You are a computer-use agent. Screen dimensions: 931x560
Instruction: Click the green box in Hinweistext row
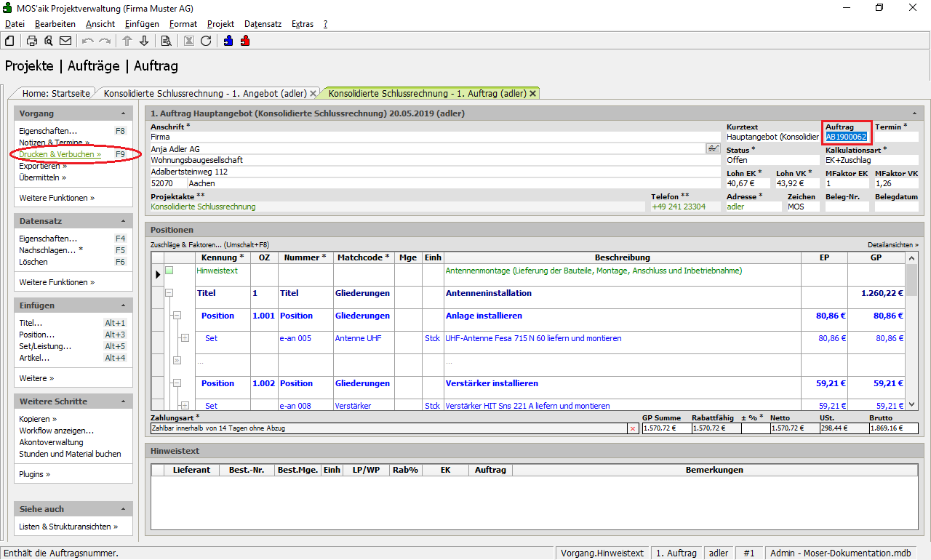point(169,271)
